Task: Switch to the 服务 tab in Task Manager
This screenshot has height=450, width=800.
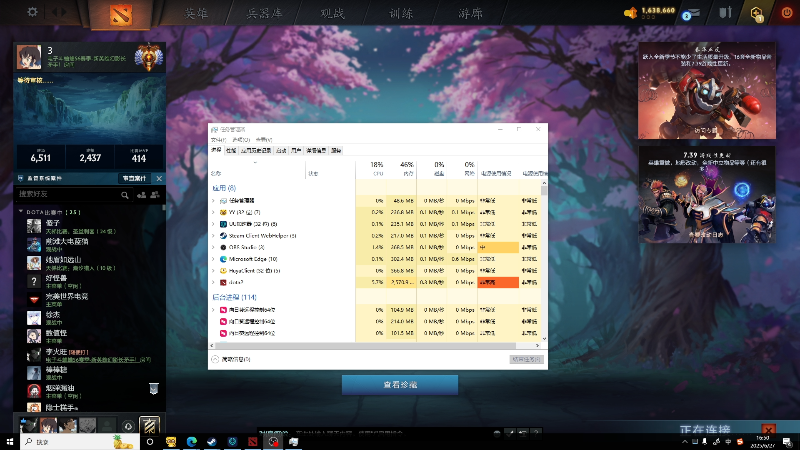Action: pyautogui.click(x=336, y=151)
